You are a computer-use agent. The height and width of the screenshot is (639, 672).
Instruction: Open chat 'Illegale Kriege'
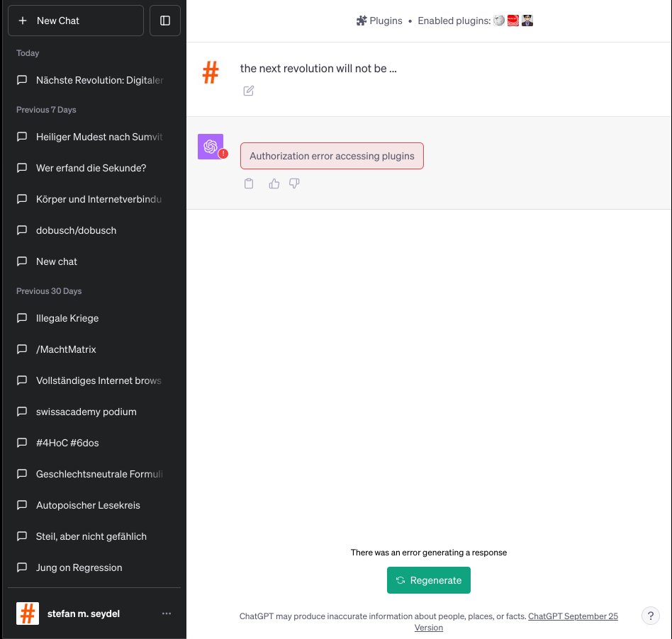click(94, 318)
